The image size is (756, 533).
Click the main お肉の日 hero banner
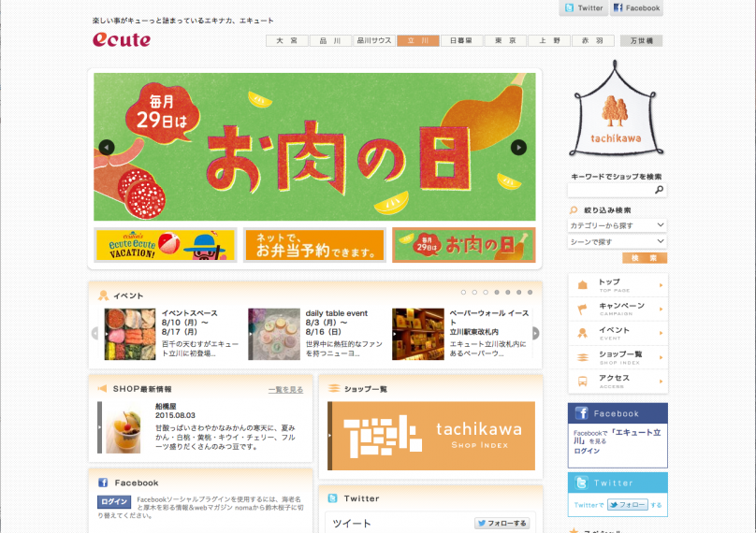[314, 147]
